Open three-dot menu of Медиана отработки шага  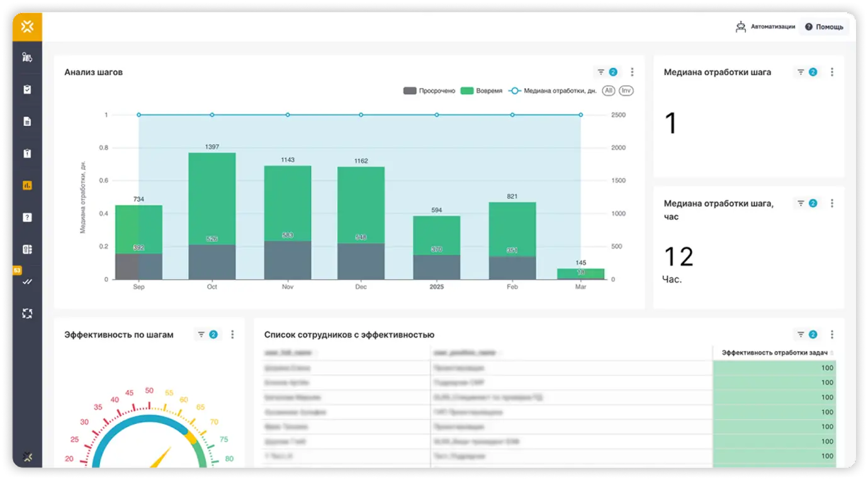click(x=831, y=72)
